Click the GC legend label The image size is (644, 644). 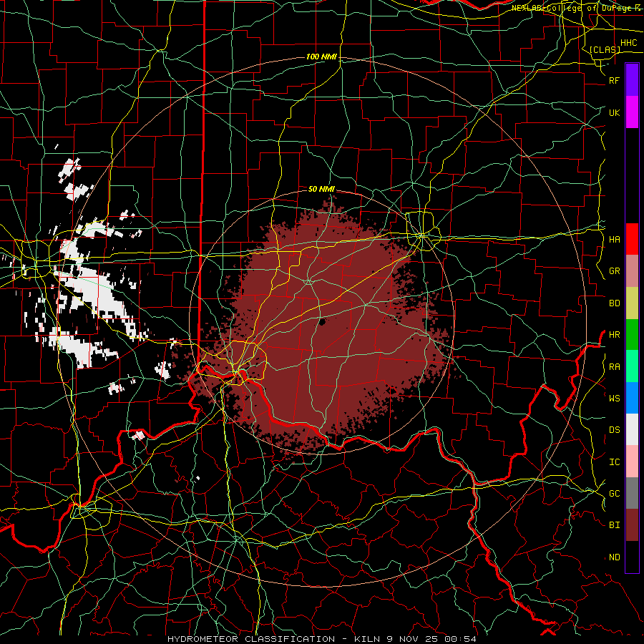pyautogui.click(x=614, y=493)
